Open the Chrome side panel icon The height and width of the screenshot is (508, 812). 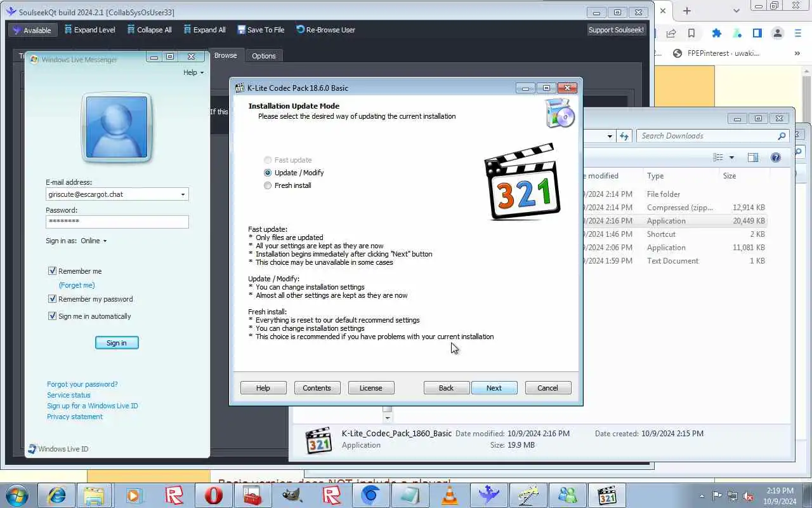point(757,34)
